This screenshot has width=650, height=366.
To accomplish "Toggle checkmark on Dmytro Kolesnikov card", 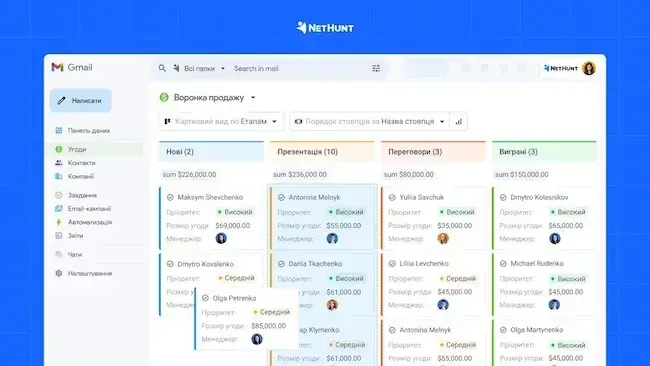I will click(x=503, y=197).
